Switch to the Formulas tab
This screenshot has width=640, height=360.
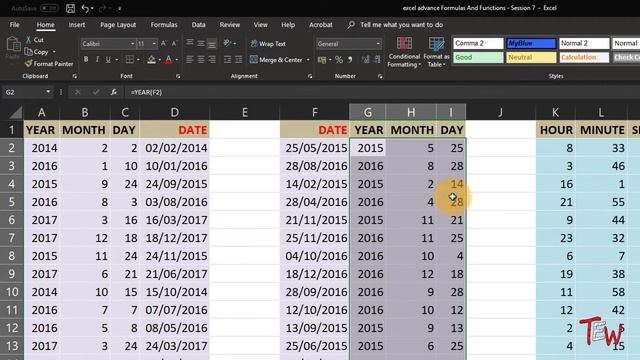(x=164, y=25)
